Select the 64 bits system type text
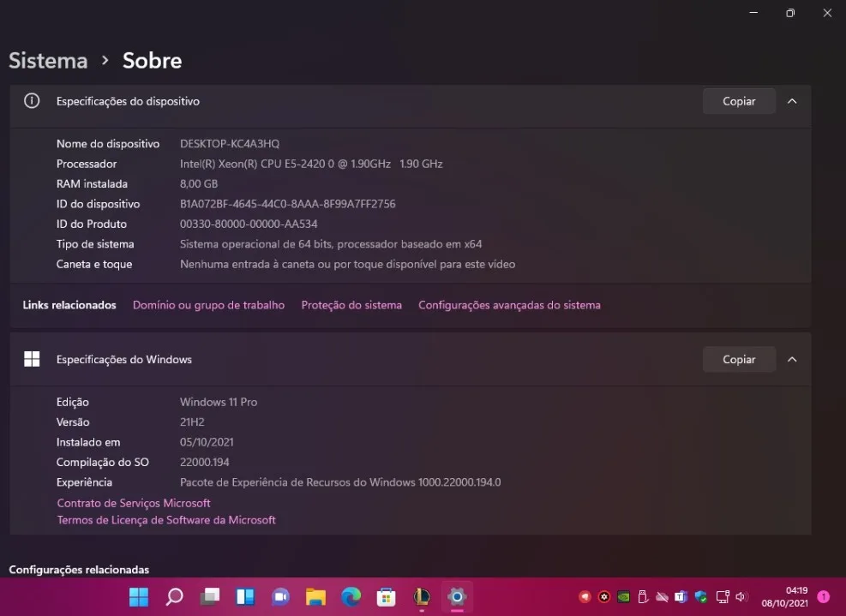Screen dimensions: 846x616 coord(331,244)
